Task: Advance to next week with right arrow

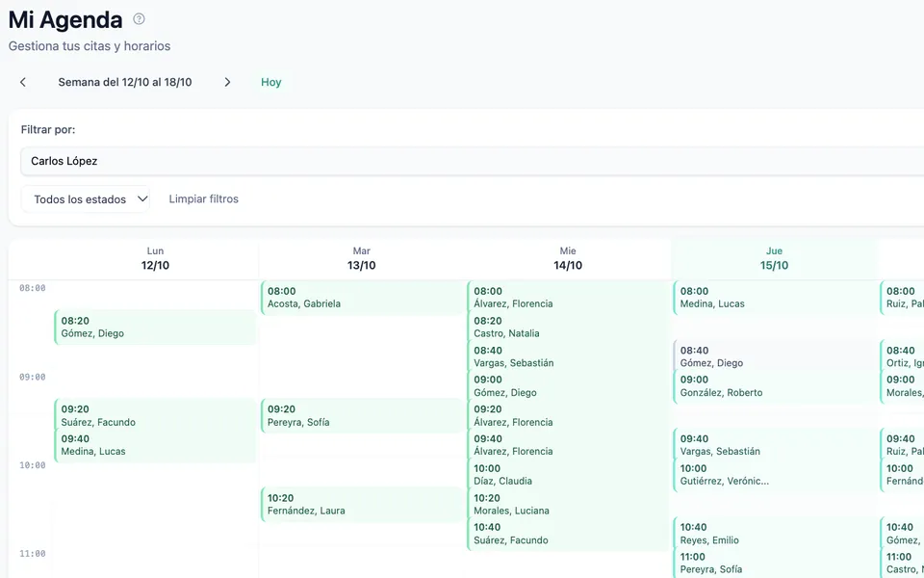Action: [227, 82]
